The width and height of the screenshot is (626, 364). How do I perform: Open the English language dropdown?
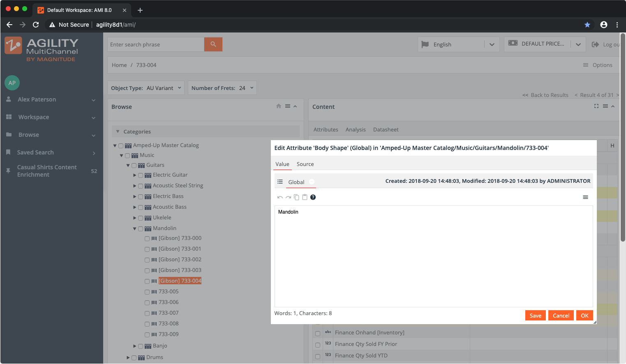click(458, 44)
